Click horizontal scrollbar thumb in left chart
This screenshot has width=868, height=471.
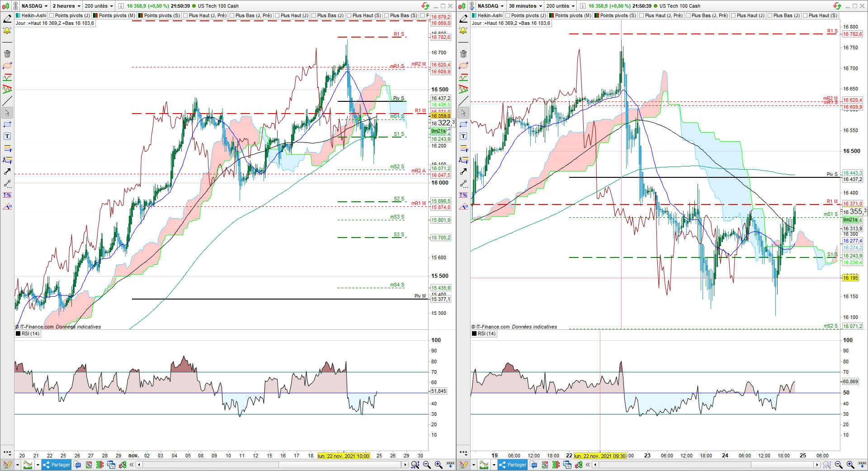click(x=340, y=465)
